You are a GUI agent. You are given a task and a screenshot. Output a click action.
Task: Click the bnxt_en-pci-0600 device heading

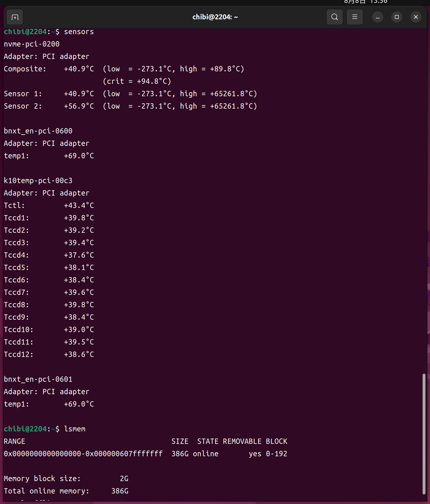pyautogui.click(x=38, y=131)
